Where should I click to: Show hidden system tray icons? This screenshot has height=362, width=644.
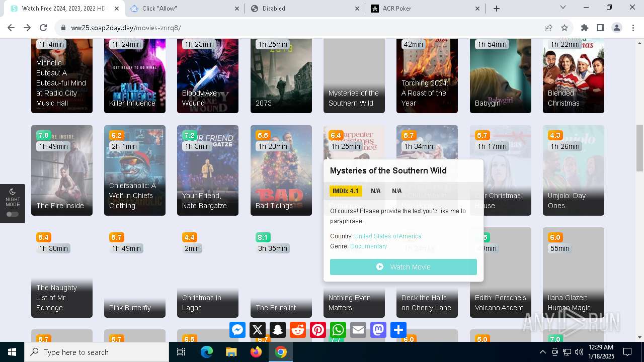point(542,352)
